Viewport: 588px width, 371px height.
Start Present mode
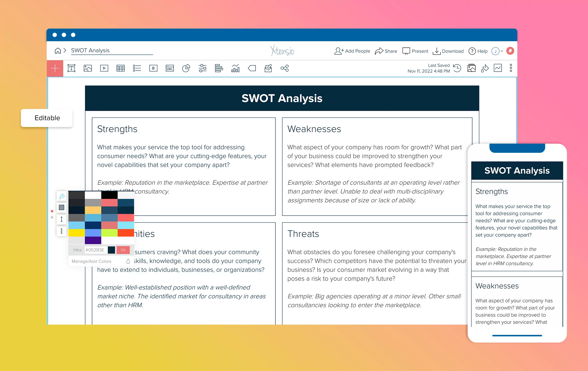(415, 51)
